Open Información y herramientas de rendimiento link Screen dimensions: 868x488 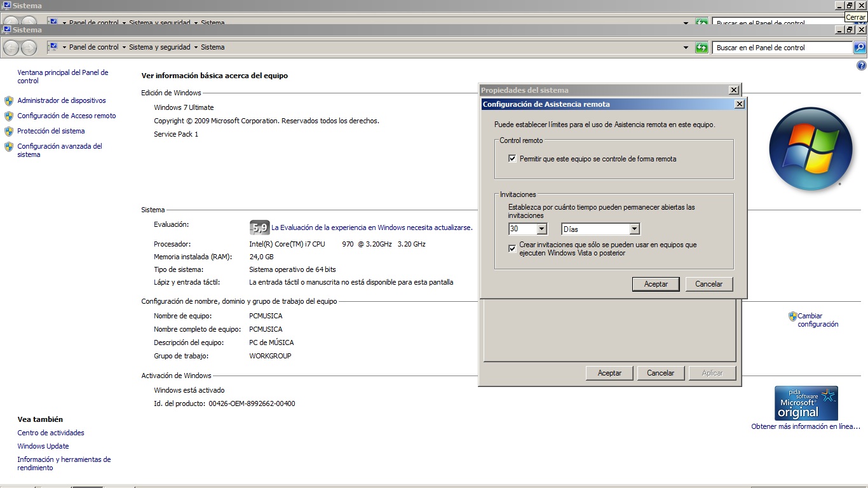(x=64, y=463)
